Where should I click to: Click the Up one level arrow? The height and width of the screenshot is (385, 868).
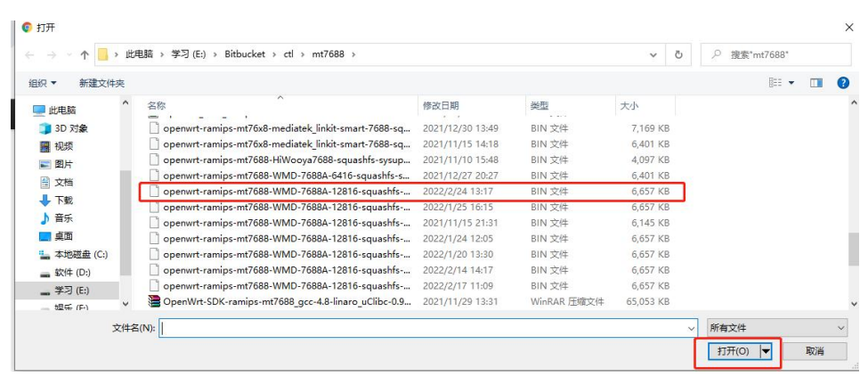[x=85, y=55]
